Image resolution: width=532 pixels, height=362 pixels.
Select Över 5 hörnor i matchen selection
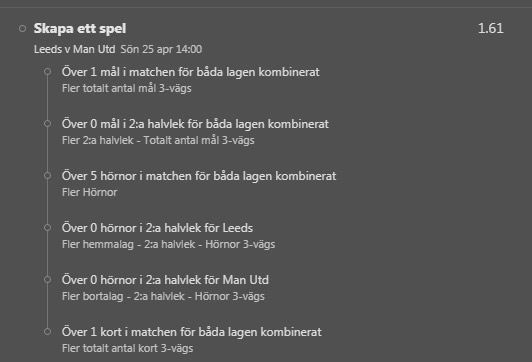point(199,176)
